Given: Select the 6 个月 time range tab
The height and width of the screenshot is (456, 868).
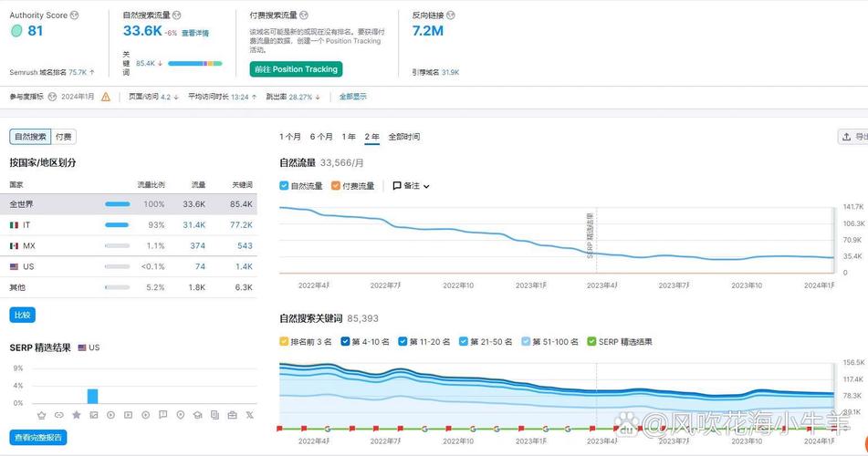Looking at the screenshot, I should tap(321, 137).
